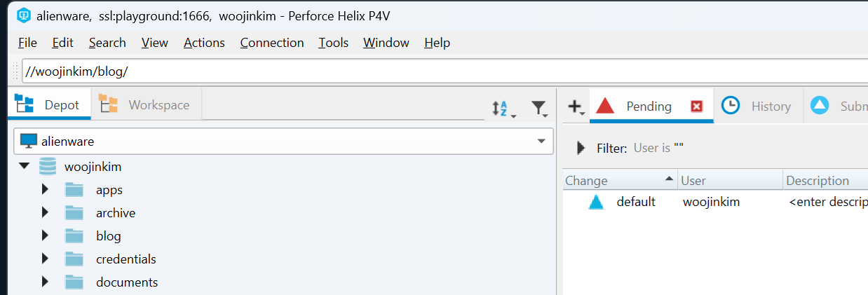This screenshot has width=868, height=295.
Task: Switch to the Workspace tab
Action: coord(144,105)
